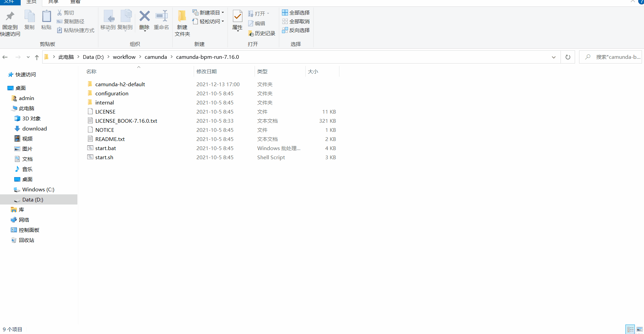Click Invert selection (反向选择)
The width and height of the screenshot is (644, 334).
click(x=296, y=30)
